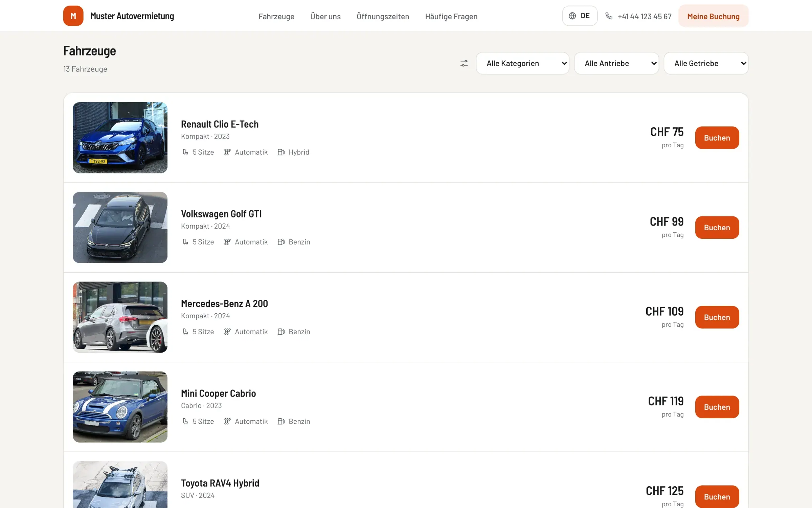This screenshot has width=812, height=508.
Task: Open the black Volkswagen Golf GTI photo
Action: point(120,228)
